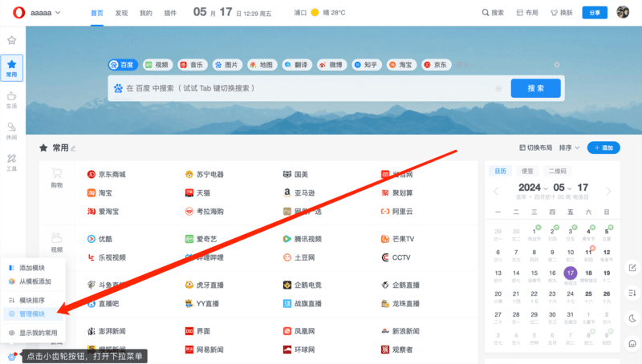Choose 显示我的常用 from popup menu

tap(33, 333)
